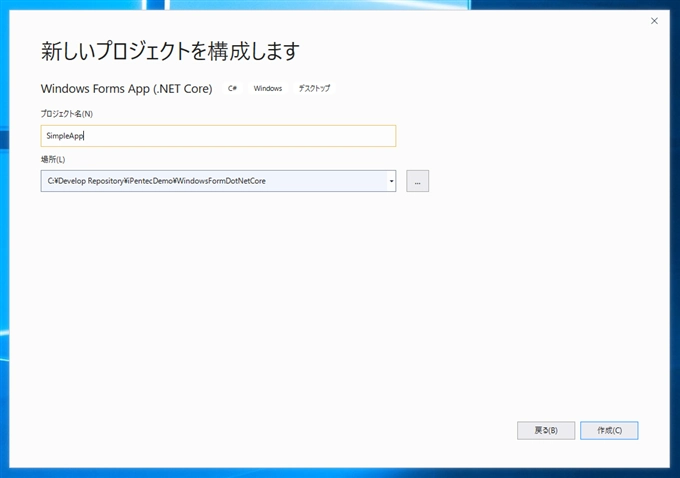Open the browse folder button (...)
The height and width of the screenshot is (478, 680).
(417, 181)
